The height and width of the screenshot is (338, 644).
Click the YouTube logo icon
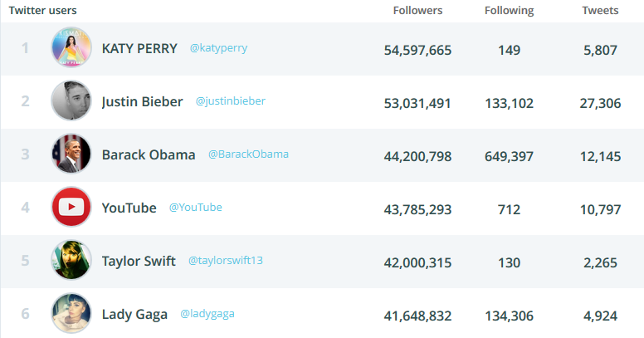coord(71,207)
